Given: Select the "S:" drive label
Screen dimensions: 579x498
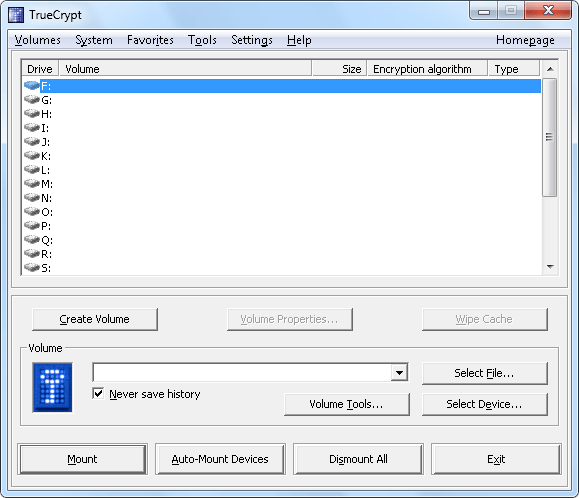Looking at the screenshot, I should point(46,268).
